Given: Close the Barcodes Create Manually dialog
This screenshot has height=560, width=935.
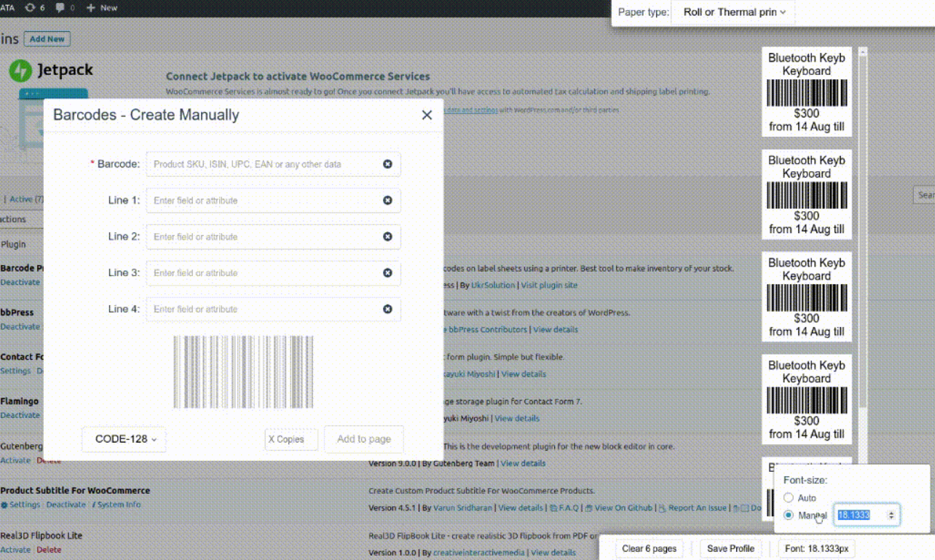Looking at the screenshot, I should [x=427, y=115].
